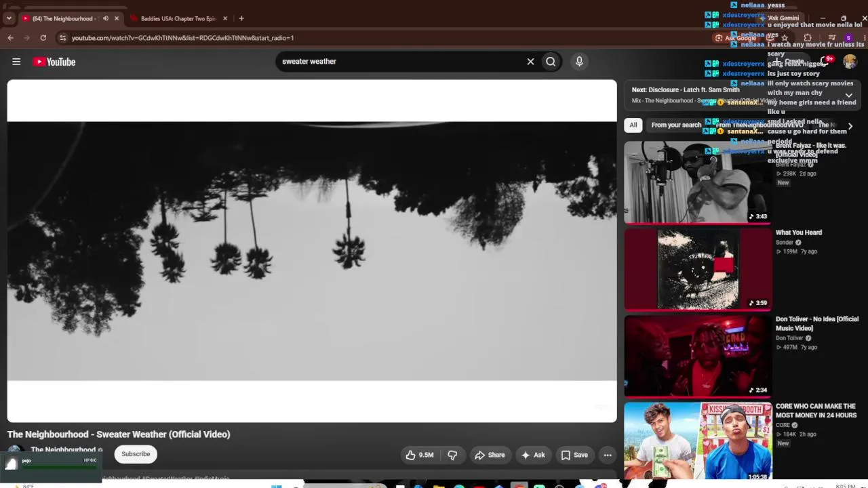
Task: Switch to the Baddies USA tab
Action: pos(178,18)
